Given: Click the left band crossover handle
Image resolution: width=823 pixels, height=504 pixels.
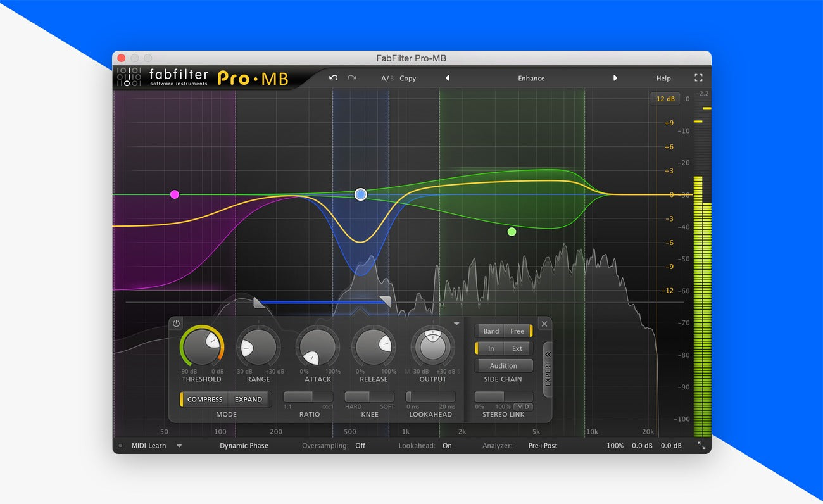Looking at the screenshot, I should click(x=259, y=302).
